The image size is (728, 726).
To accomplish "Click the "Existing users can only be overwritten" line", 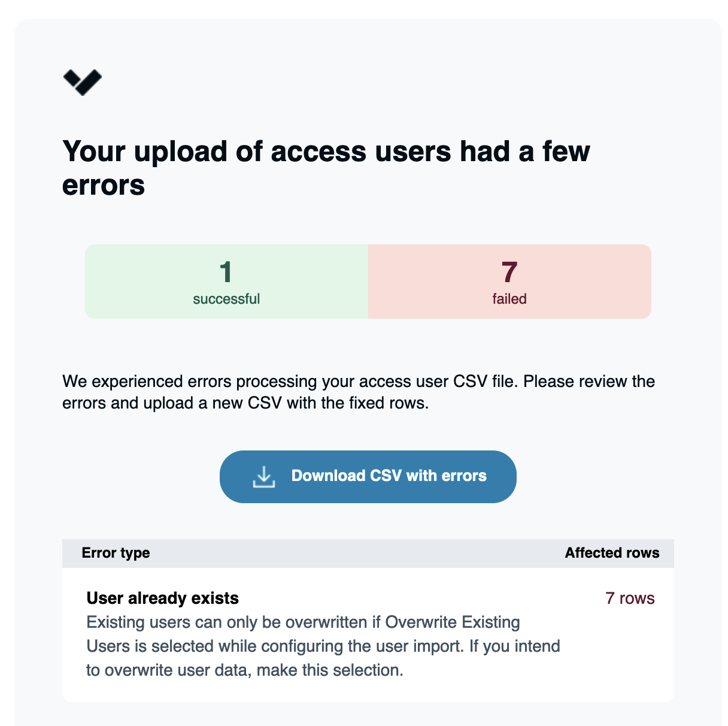I will [x=303, y=622].
